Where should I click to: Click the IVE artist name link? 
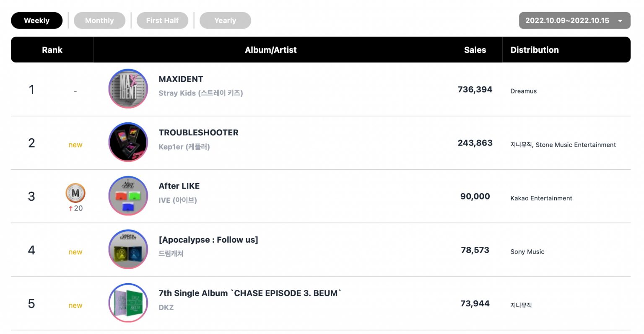pos(178,200)
